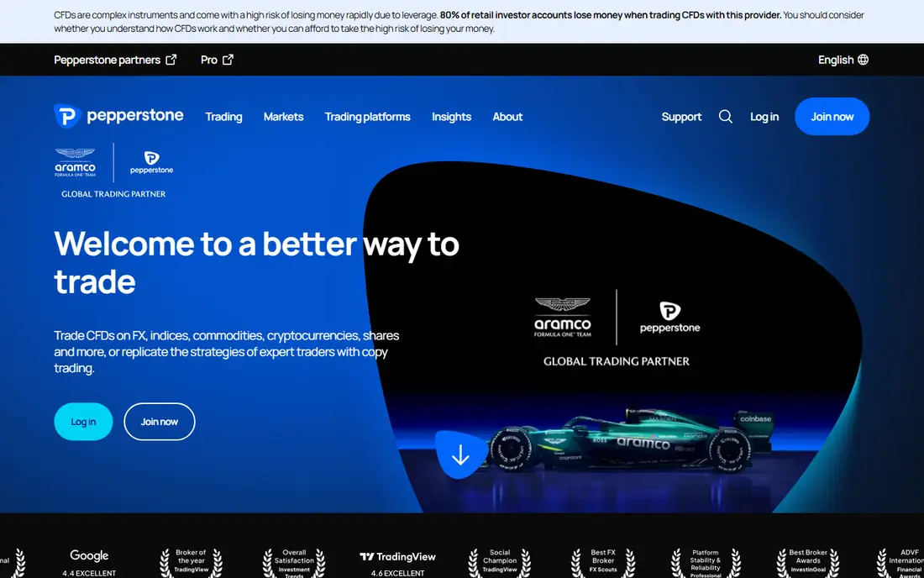The width and height of the screenshot is (924, 578).
Task: Click the Trade CFDs on FX description paragraph
Action: click(227, 352)
